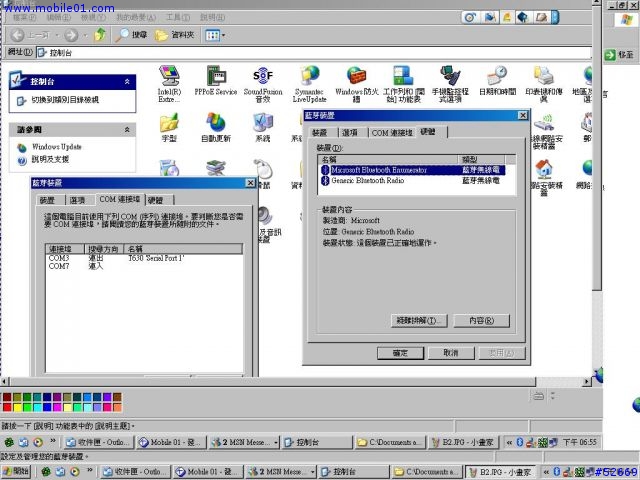This screenshot has width=640, height=480.
Task: Click the Bluetooth tray icon in upper taskbar
Action: point(520,442)
